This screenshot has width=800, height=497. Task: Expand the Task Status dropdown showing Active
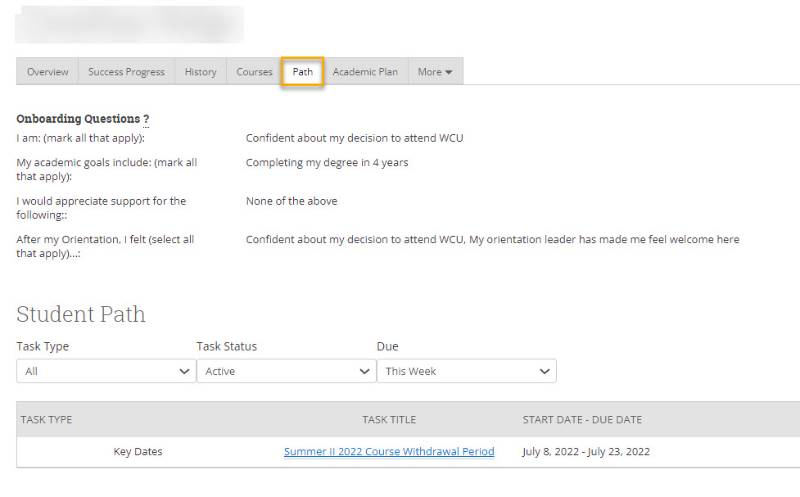pyautogui.click(x=286, y=371)
